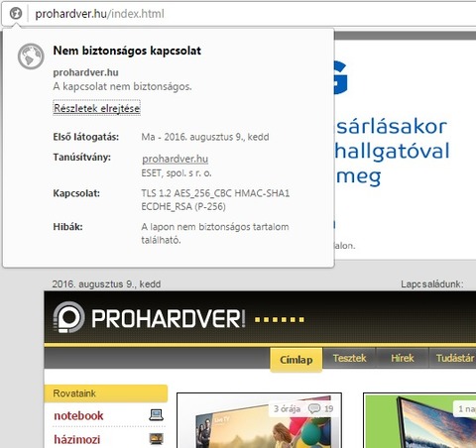The width and height of the screenshot is (476, 448).
Task: Open the monitor article thumbnail on green background
Action: [x=419, y=420]
